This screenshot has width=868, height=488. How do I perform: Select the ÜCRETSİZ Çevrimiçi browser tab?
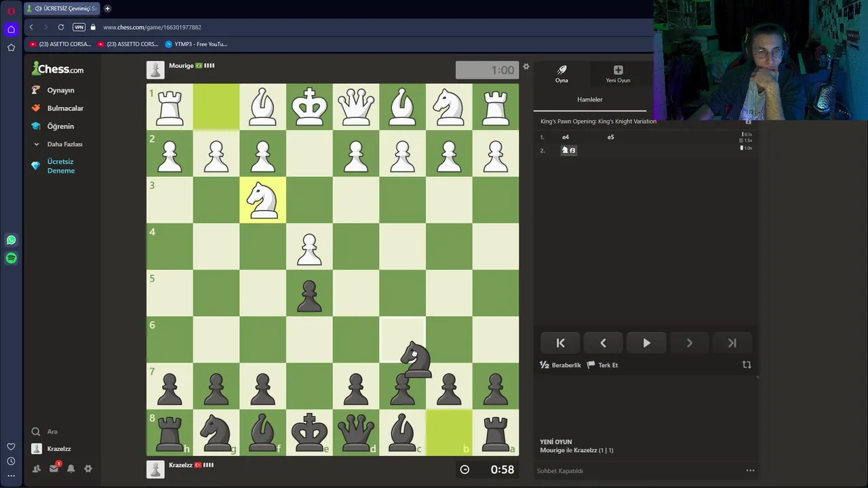point(62,8)
